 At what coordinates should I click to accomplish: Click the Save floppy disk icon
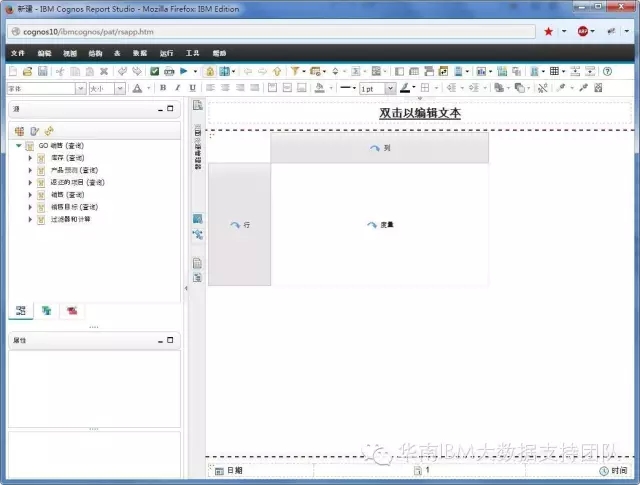pyautogui.click(x=42, y=71)
